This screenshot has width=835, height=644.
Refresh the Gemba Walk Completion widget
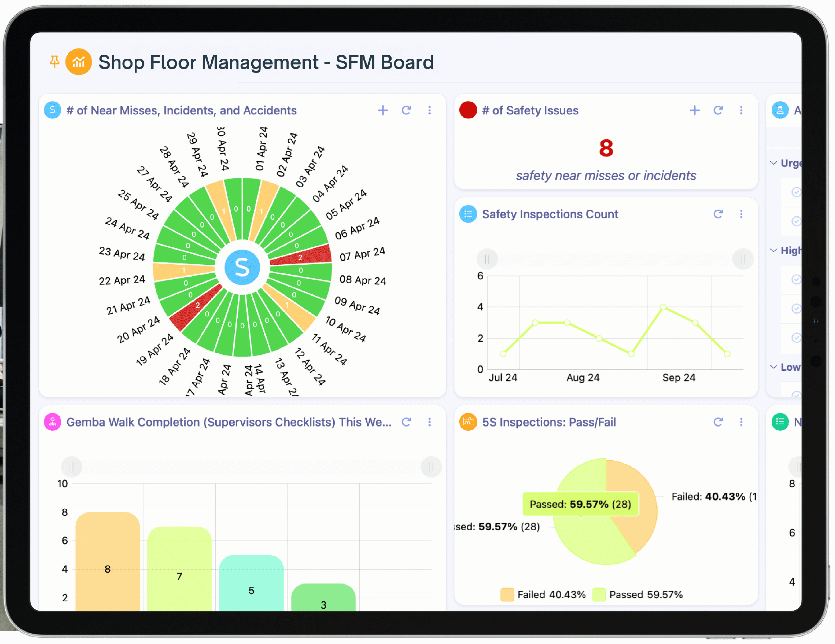click(406, 422)
